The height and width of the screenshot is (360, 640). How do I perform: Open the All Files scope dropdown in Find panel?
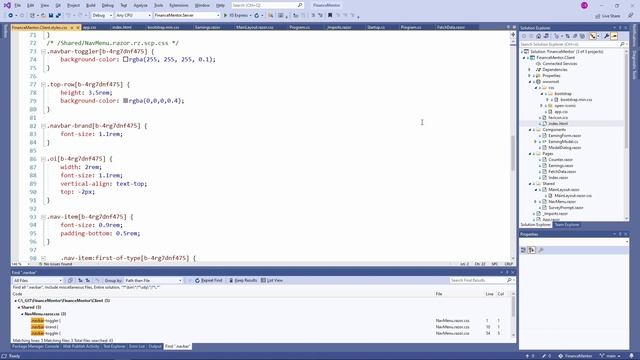point(38,281)
